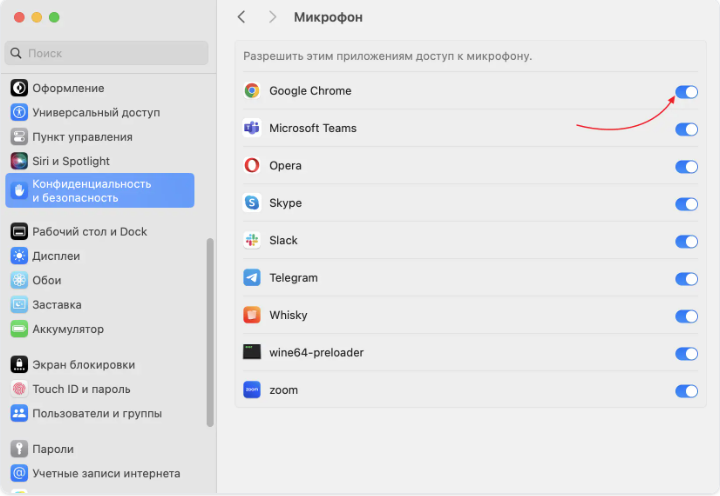Click the search magnifier icon
The image size is (720, 496).
pos(16,53)
